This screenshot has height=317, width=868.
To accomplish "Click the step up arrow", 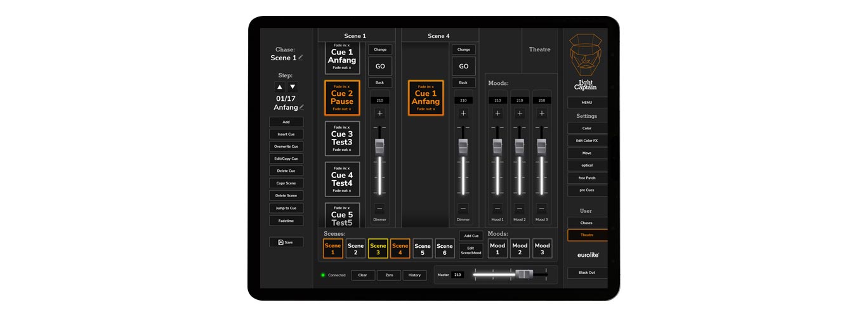I will (280, 87).
